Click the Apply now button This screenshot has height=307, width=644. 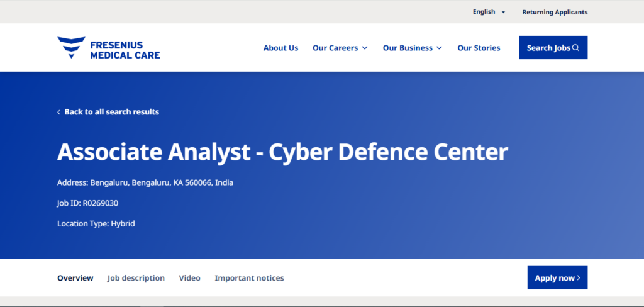pyautogui.click(x=557, y=278)
